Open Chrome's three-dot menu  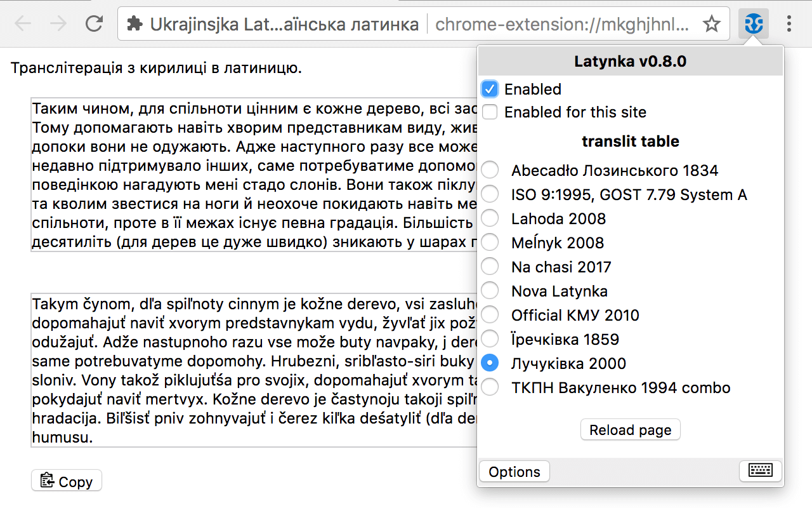pos(789,24)
